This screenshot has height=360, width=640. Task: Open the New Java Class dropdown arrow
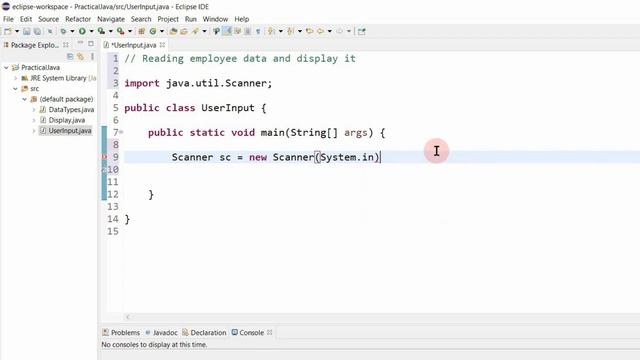click(x=162, y=31)
